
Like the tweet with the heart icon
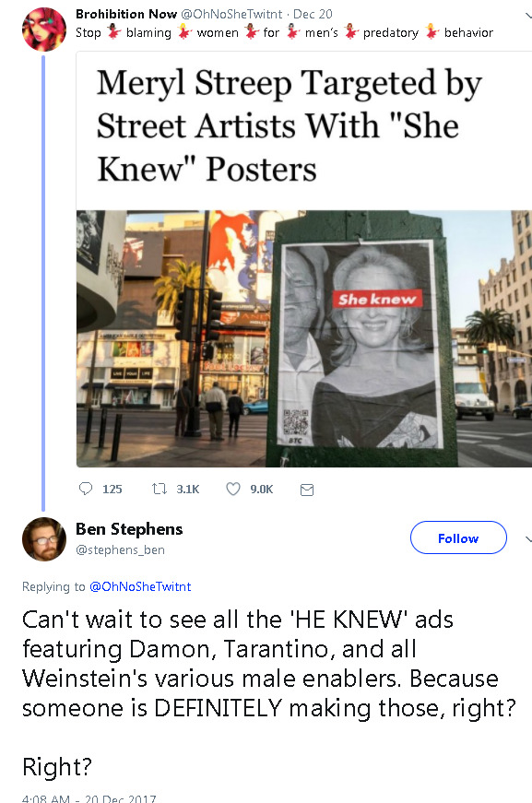click(233, 489)
